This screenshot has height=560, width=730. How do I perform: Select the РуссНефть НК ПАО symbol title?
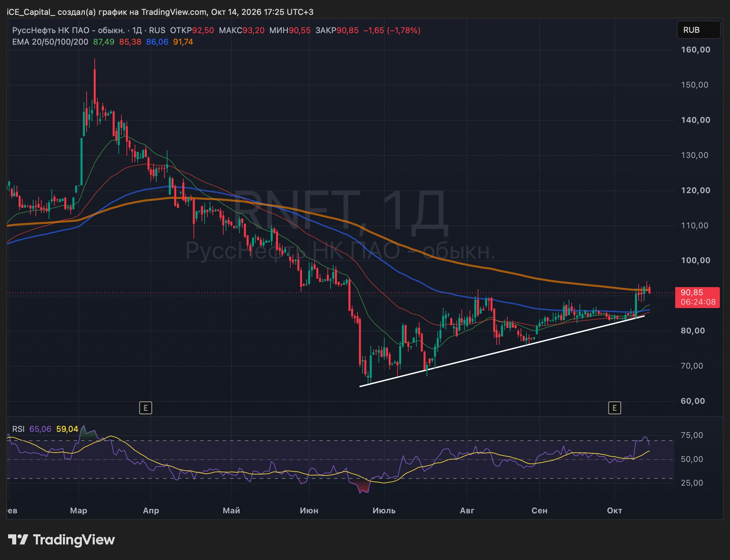click(68, 30)
